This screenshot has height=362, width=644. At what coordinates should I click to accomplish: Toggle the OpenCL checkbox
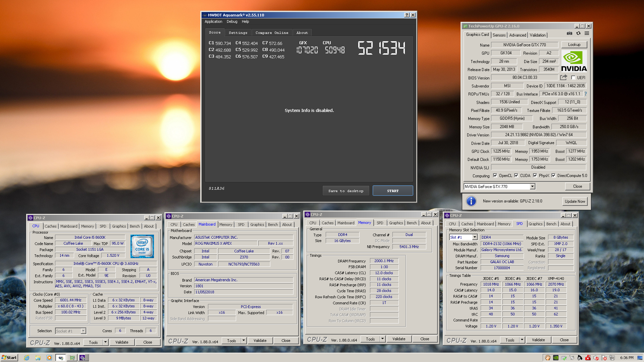495,175
